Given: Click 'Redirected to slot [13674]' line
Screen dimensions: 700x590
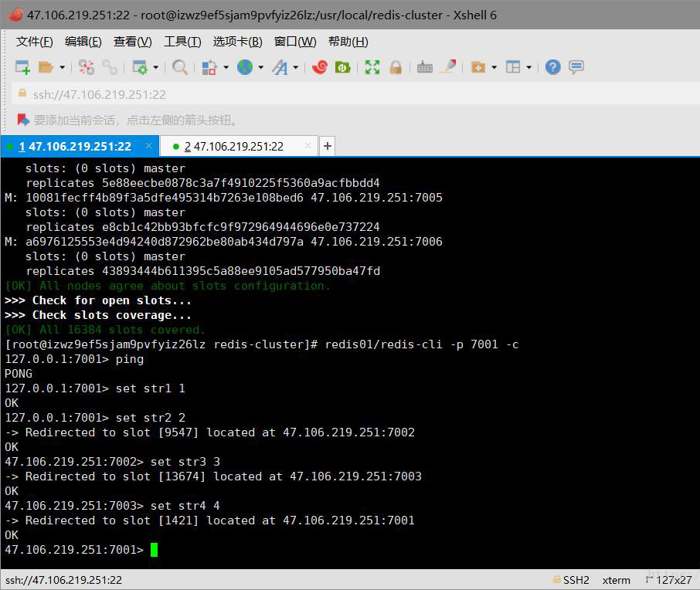Looking at the screenshot, I should [x=213, y=476].
